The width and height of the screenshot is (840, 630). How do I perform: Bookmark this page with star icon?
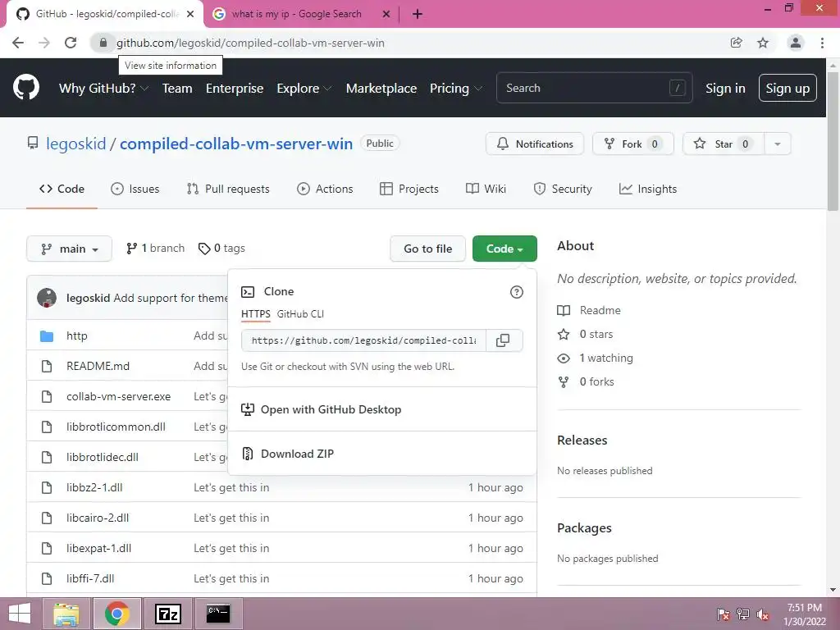tap(763, 43)
